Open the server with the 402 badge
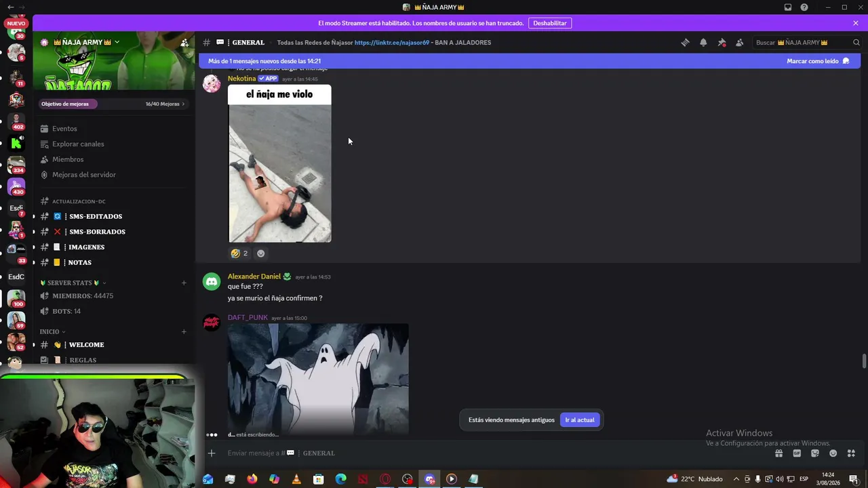Image resolution: width=868 pixels, height=488 pixels. [x=16, y=121]
